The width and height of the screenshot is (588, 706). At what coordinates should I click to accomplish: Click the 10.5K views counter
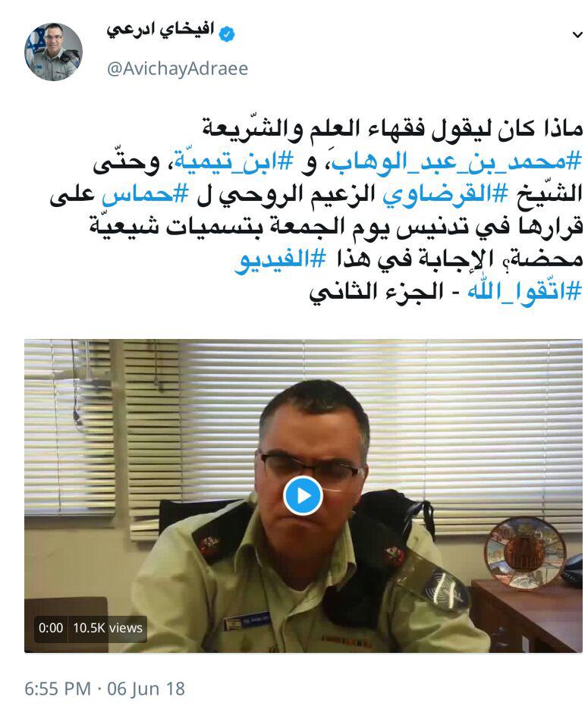click(108, 628)
